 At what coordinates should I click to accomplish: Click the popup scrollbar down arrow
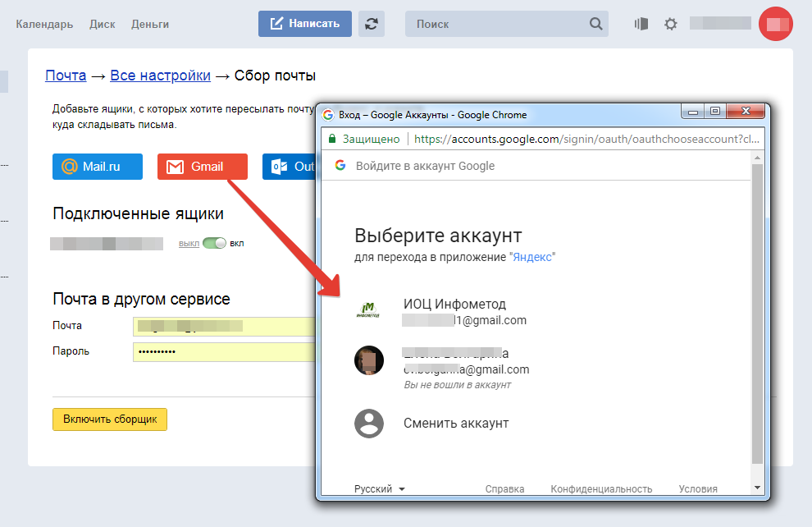757,488
